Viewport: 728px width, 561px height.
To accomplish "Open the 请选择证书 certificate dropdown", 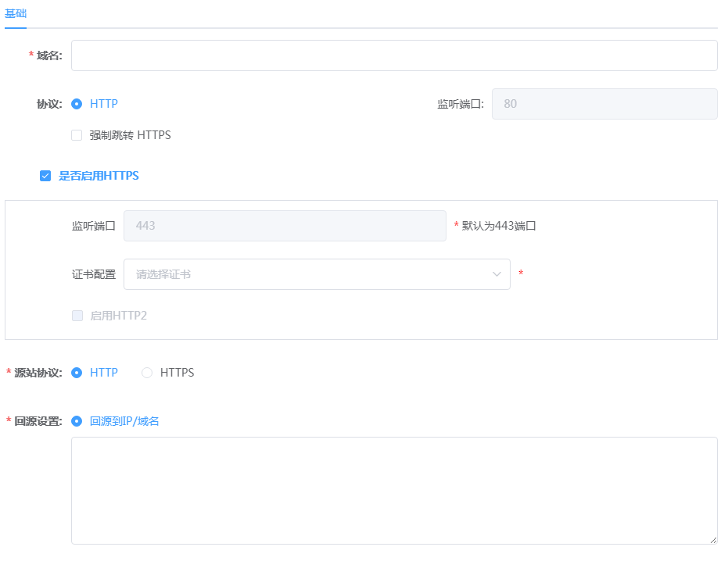I will pos(317,274).
